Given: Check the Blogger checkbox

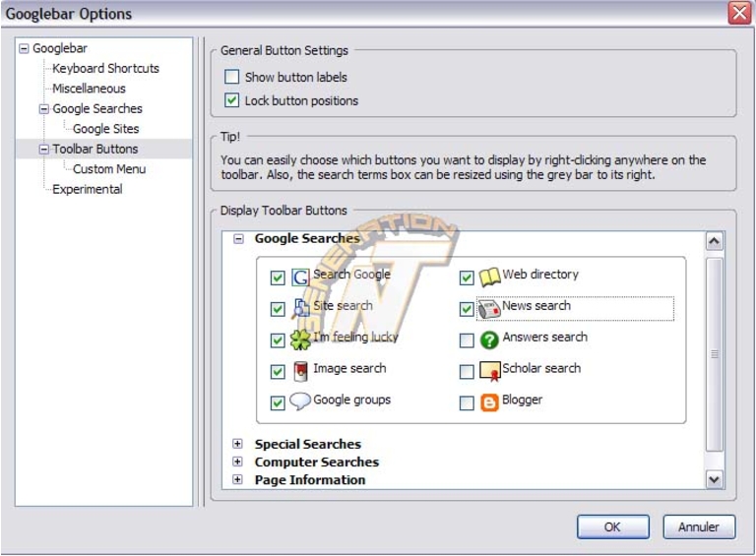Looking at the screenshot, I should click(x=467, y=402).
